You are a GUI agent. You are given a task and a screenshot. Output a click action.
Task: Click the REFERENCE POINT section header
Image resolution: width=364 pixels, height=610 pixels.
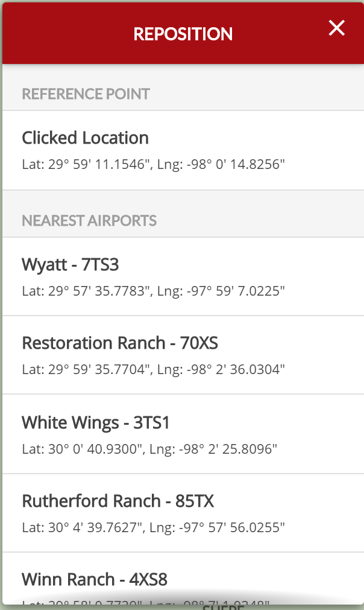(86, 94)
